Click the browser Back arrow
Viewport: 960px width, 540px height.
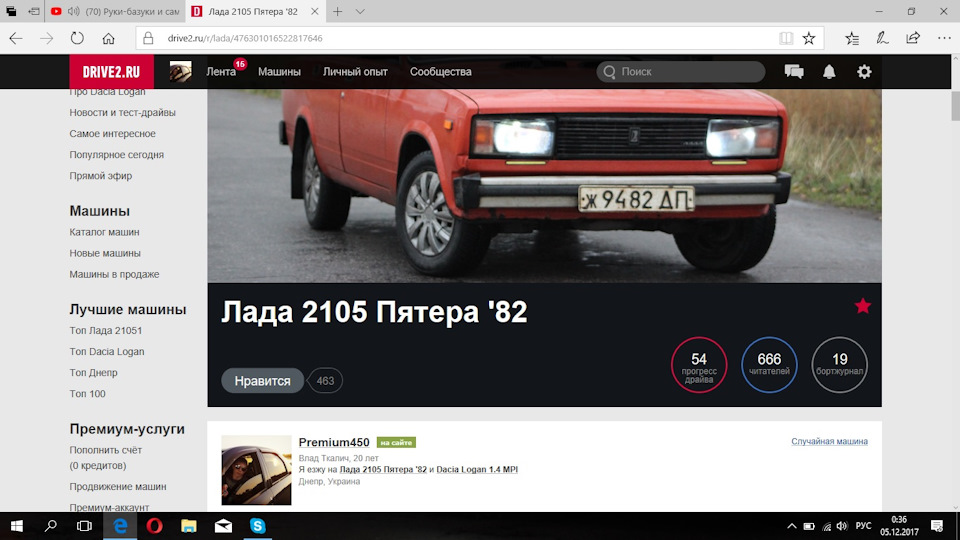(x=16, y=38)
